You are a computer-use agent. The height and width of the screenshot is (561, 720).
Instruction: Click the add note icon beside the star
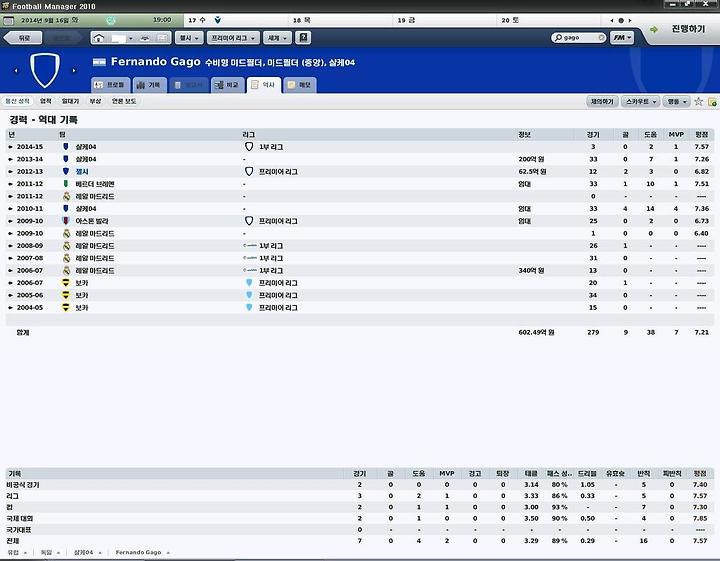coord(712,101)
